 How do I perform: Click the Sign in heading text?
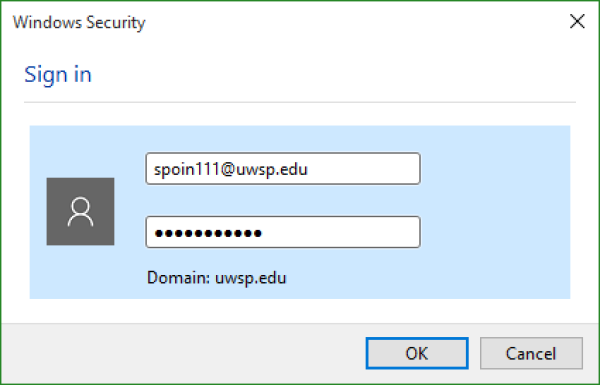pos(58,74)
